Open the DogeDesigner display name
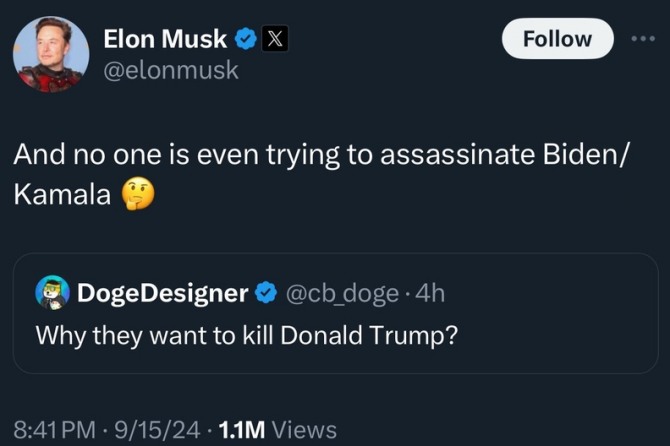The height and width of the screenshot is (446, 670). [x=162, y=293]
